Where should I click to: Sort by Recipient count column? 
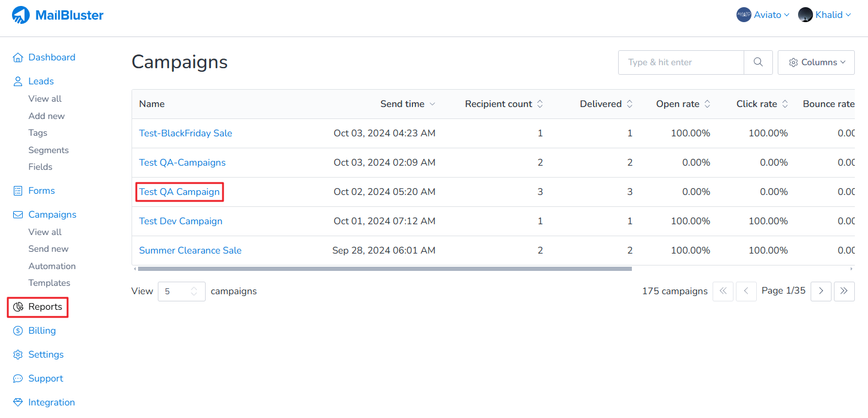[504, 104]
